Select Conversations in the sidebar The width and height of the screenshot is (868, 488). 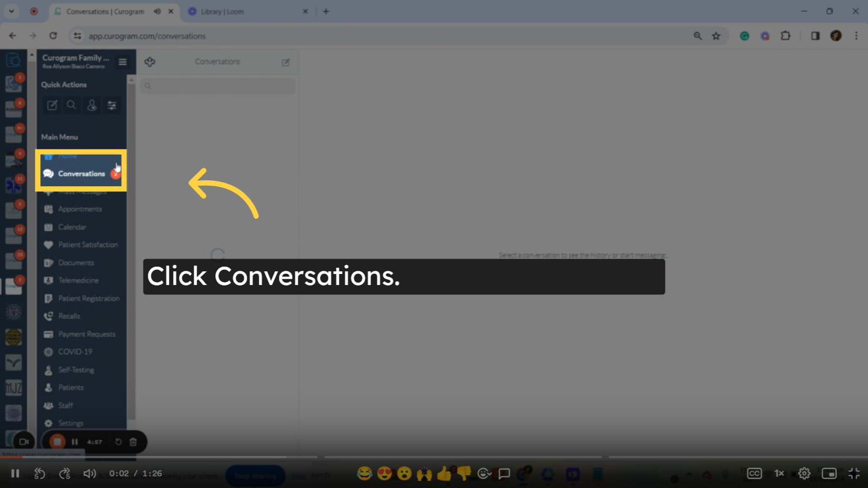[82, 174]
